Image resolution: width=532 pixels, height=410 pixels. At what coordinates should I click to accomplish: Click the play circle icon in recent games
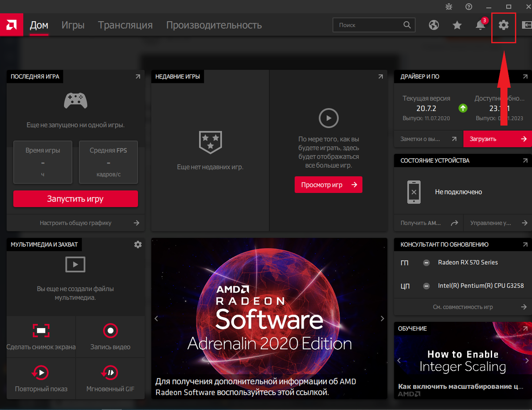329,118
